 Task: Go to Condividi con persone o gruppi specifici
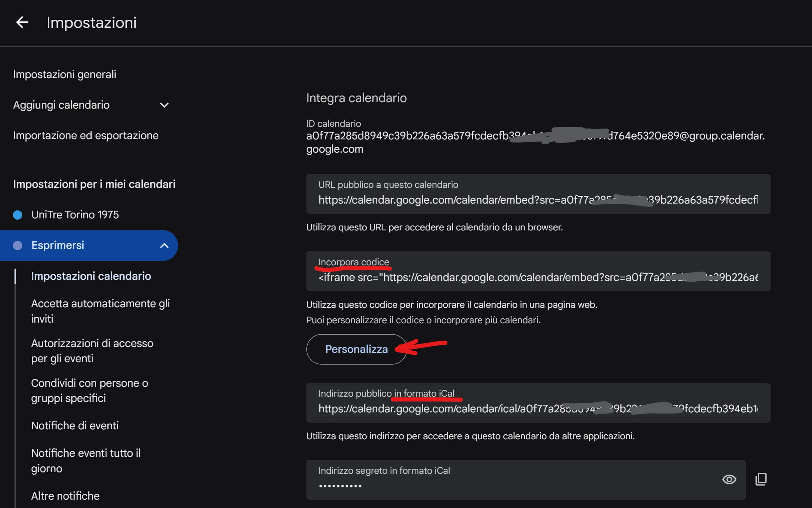89,390
